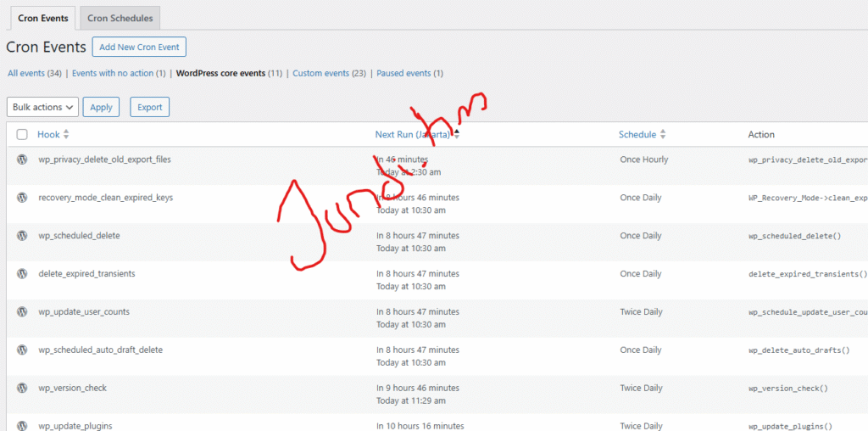Click the wp_update_plugins() action text
This screenshot has width=868, height=431.
791,427
